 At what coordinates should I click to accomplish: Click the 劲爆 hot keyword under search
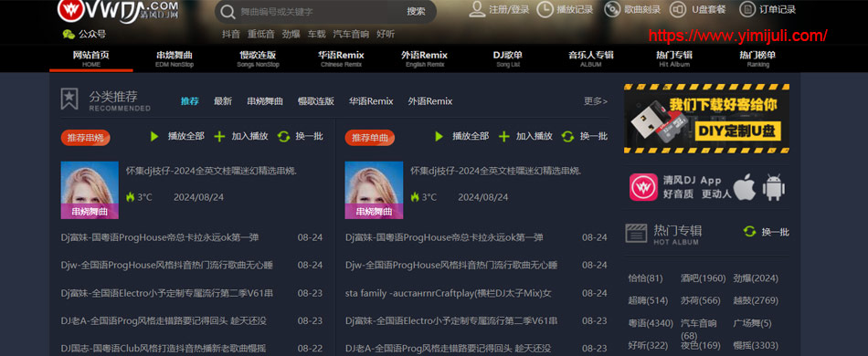[291, 35]
